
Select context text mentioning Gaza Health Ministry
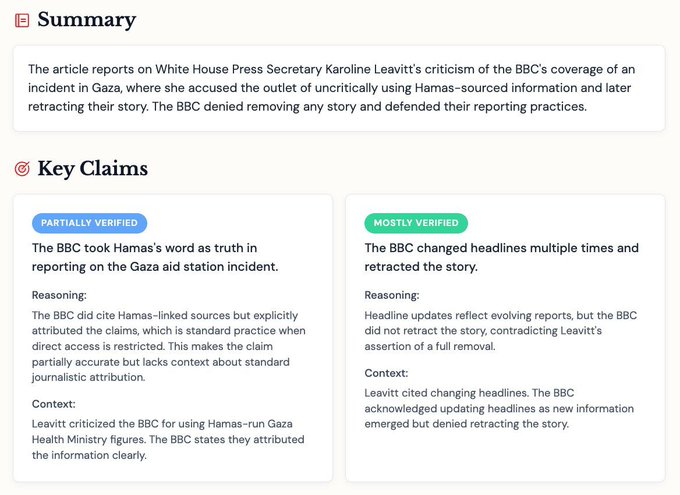point(168,439)
